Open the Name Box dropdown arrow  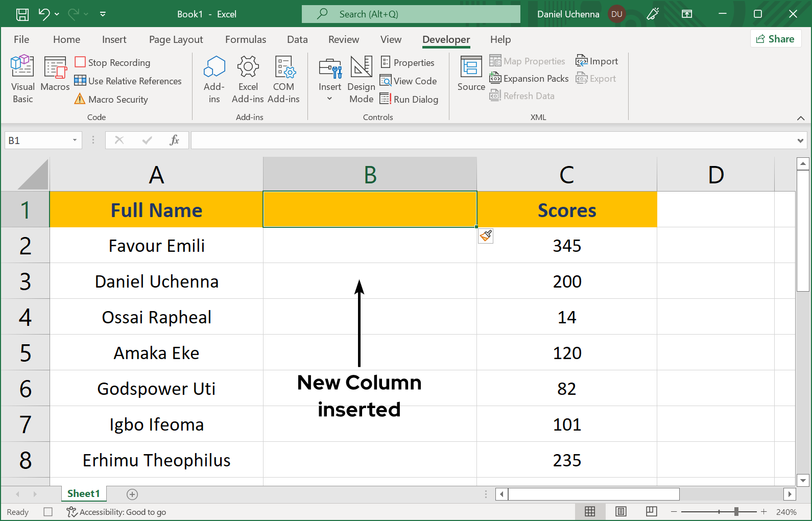coord(75,140)
